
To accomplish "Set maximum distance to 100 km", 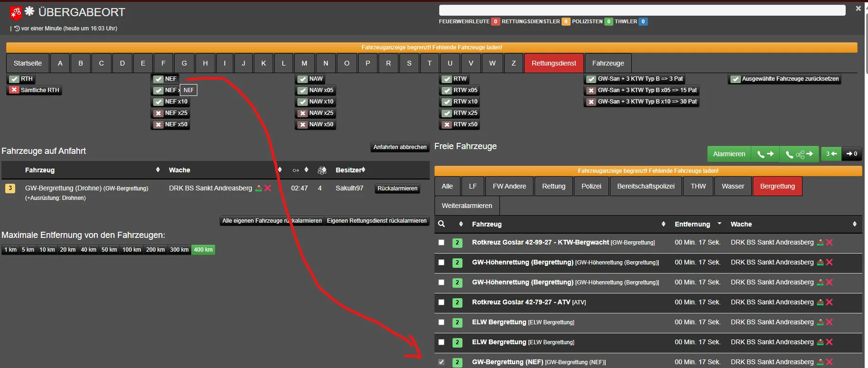I will tap(131, 250).
